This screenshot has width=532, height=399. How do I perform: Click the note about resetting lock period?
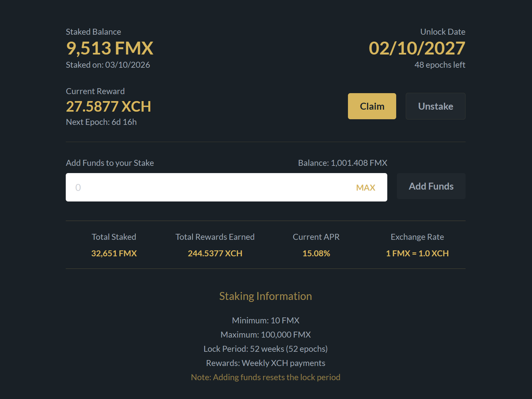[266, 377]
